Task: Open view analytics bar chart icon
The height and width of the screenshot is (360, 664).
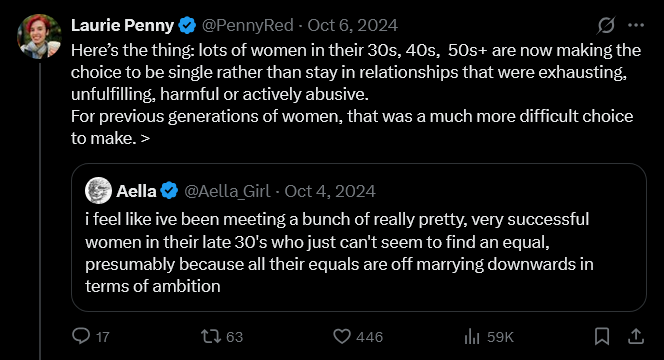Action: pos(472,337)
